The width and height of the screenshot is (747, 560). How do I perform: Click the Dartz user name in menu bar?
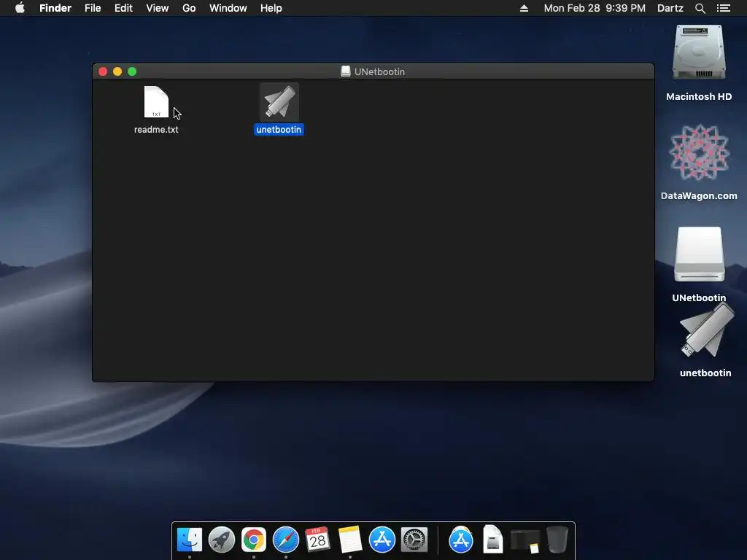pos(670,8)
